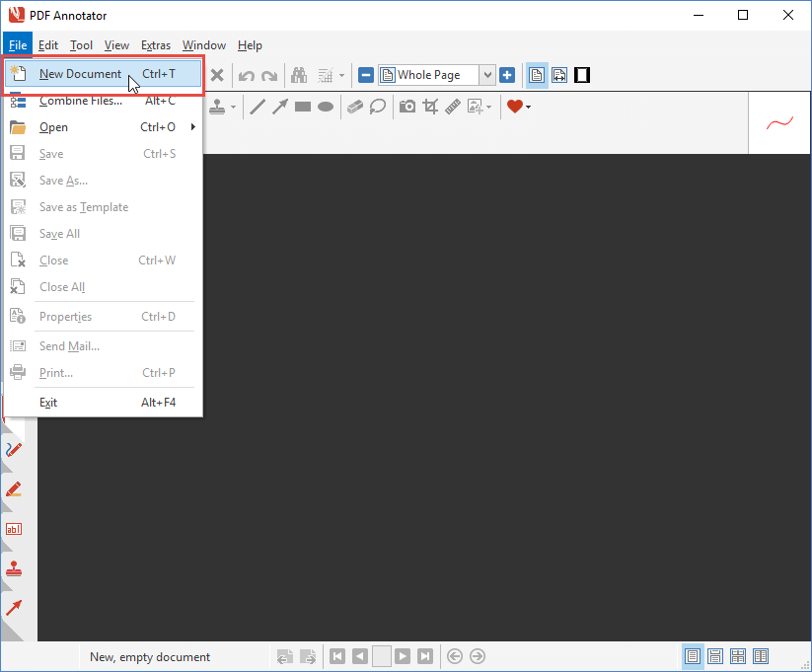812x672 pixels.
Task: Go to previous page button
Action: coord(360,656)
